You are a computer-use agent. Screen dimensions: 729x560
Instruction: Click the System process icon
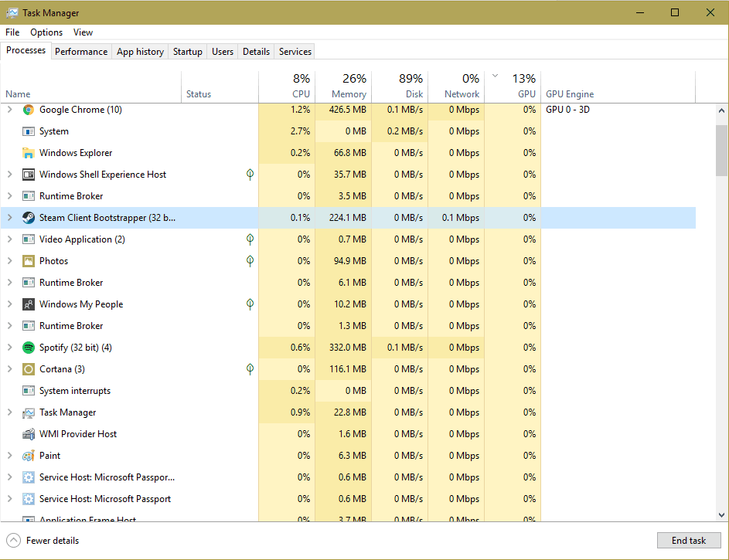[29, 131]
